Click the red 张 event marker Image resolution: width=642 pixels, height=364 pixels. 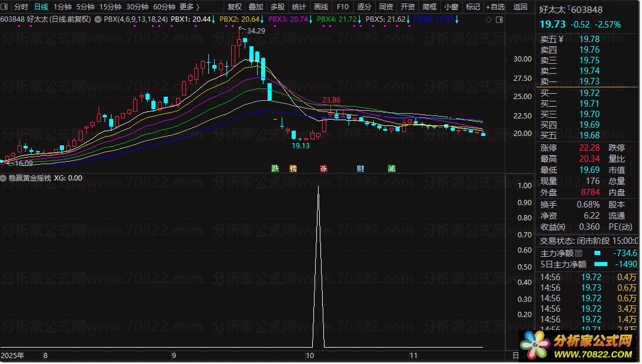click(x=323, y=168)
